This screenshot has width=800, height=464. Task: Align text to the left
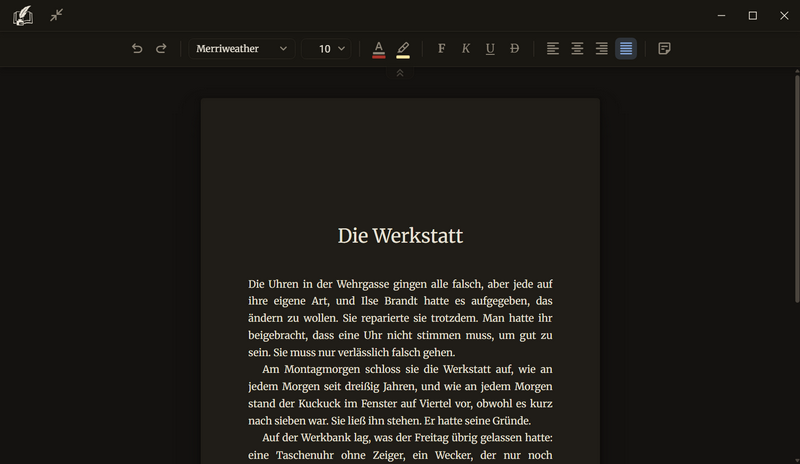pyautogui.click(x=553, y=48)
